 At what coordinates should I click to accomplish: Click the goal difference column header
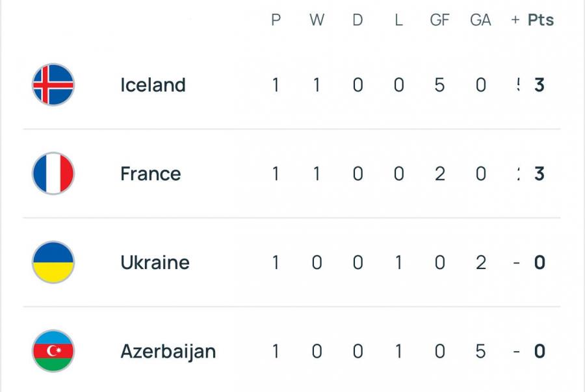tap(515, 20)
